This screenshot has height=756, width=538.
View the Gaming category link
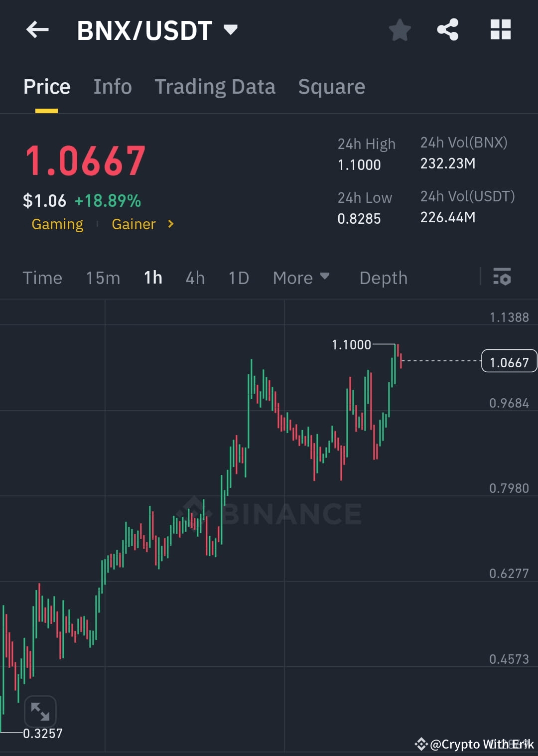[57, 224]
